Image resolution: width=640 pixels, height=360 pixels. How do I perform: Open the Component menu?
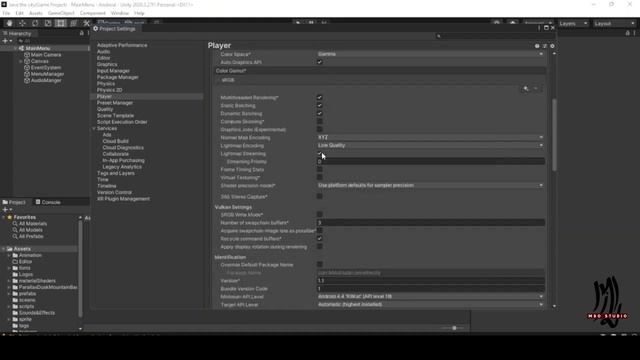click(x=93, y=13)
